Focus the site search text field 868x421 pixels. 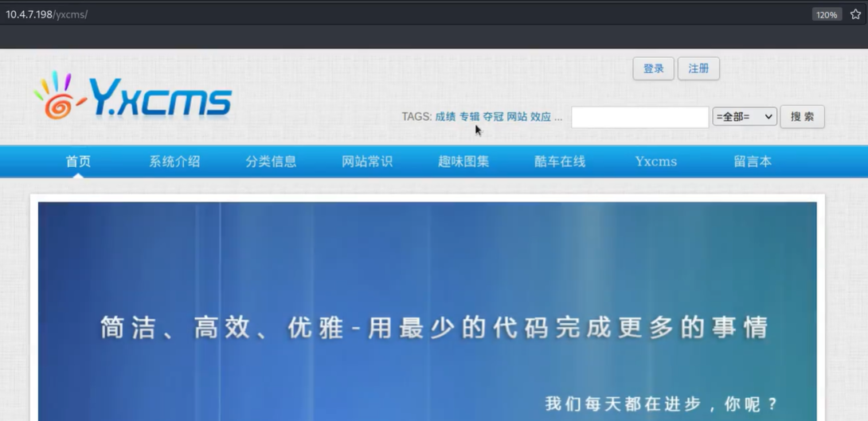point(639,117)
